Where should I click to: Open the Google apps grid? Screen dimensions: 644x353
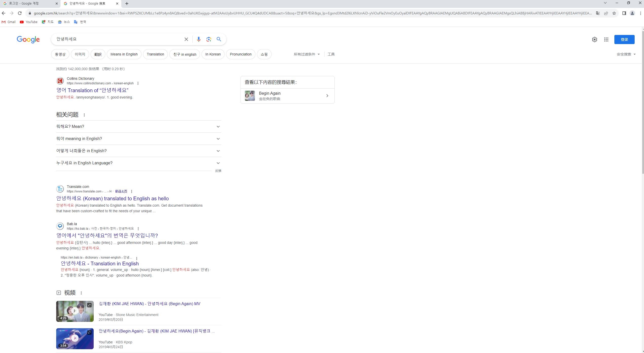(x=606, y=40)
